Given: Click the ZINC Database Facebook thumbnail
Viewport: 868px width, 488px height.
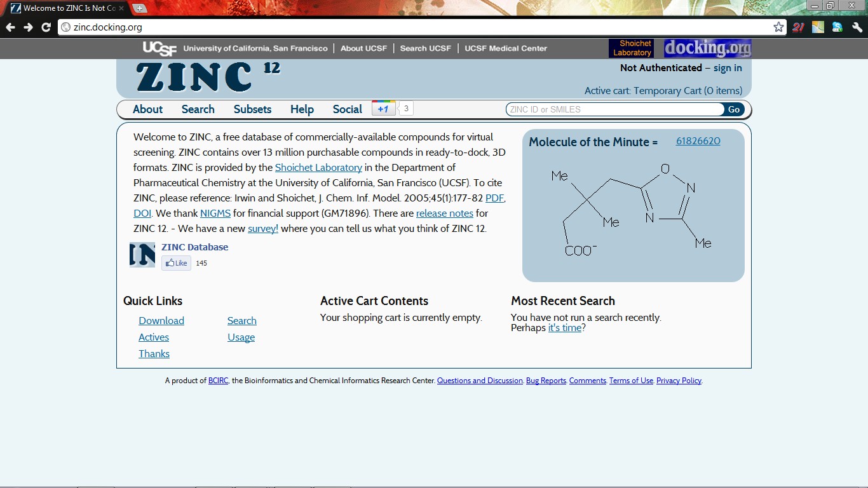Looking at the screenshot, I should (142, 255).
